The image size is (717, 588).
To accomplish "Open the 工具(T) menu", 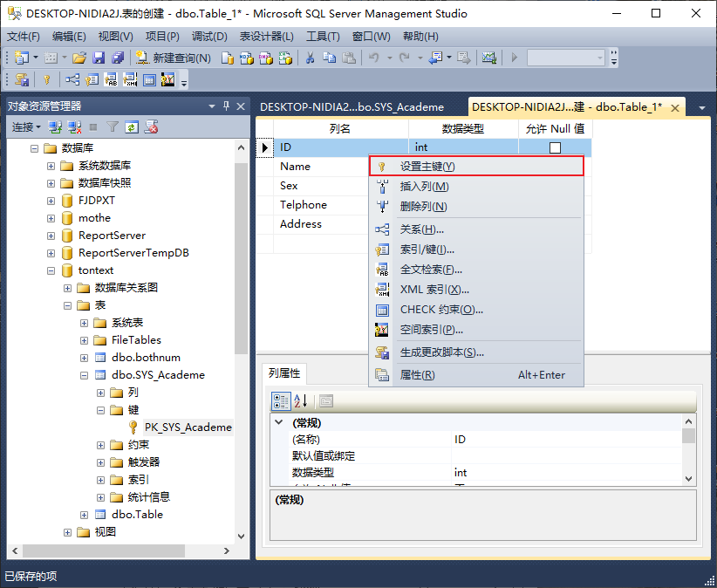I will coord(323,36).
